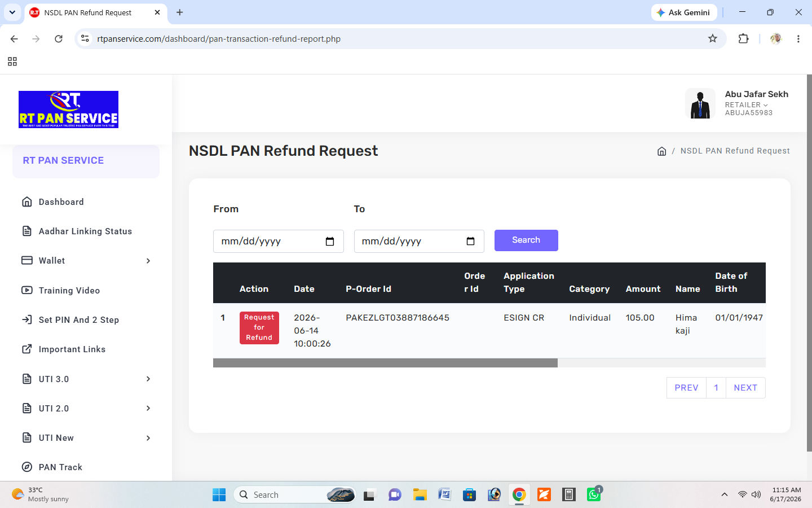This screenshot has height=508, width=812.
Task: Click Aadhar Linking Status document icon
Action: [x=27, y=231]
